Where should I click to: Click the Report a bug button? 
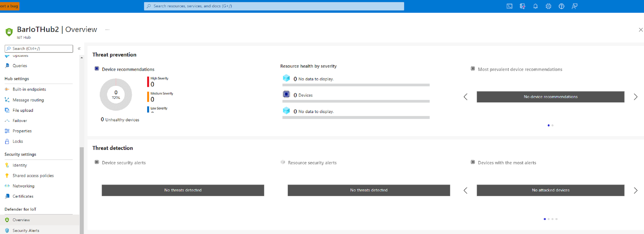coord(9,6)
